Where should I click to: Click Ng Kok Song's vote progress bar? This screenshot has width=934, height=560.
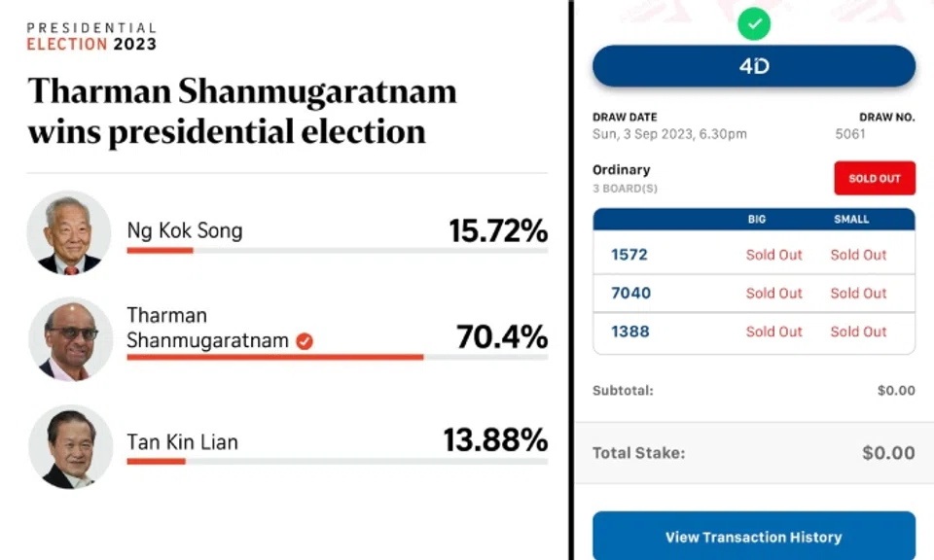(x=337, y=251)
